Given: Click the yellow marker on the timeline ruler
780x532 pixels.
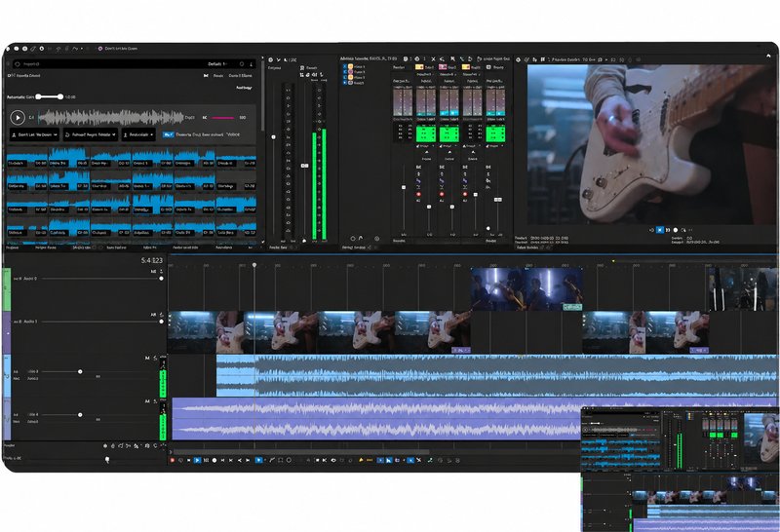Looking at the screenshot, I should [613, 261].
